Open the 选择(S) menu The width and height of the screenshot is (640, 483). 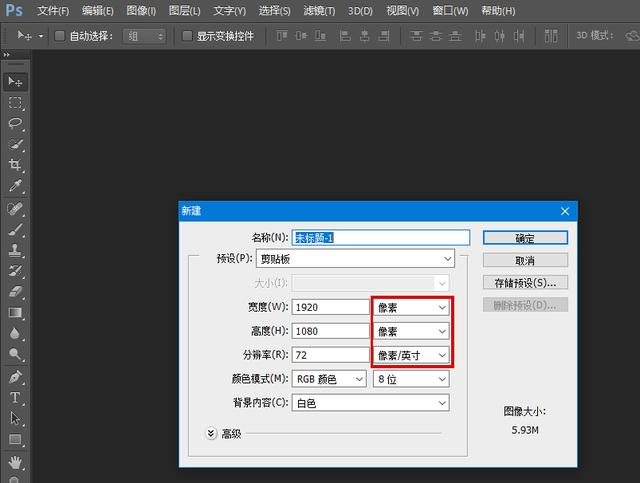pos(275,11)
